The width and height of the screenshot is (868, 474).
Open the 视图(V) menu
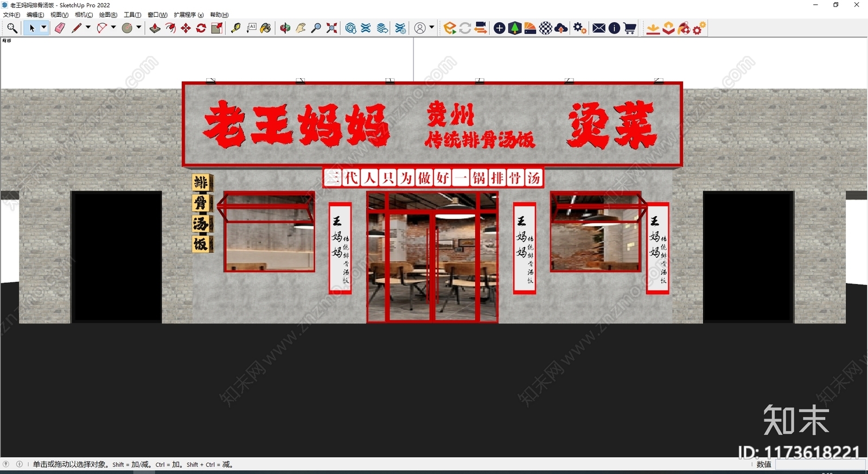coord(59,15)
